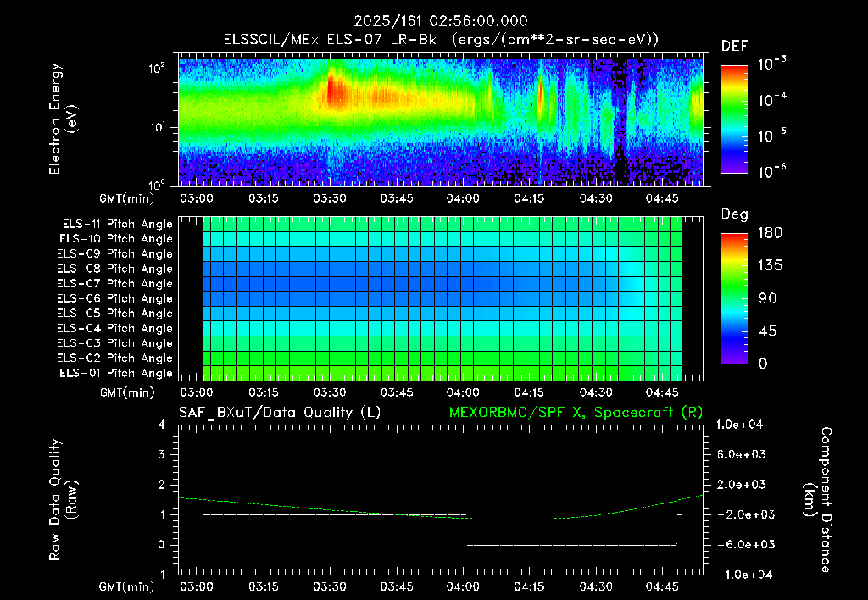This screenshot has height=600, width=868.
Task: Click the Deg label above the color bar
Action: pos(734,214)
